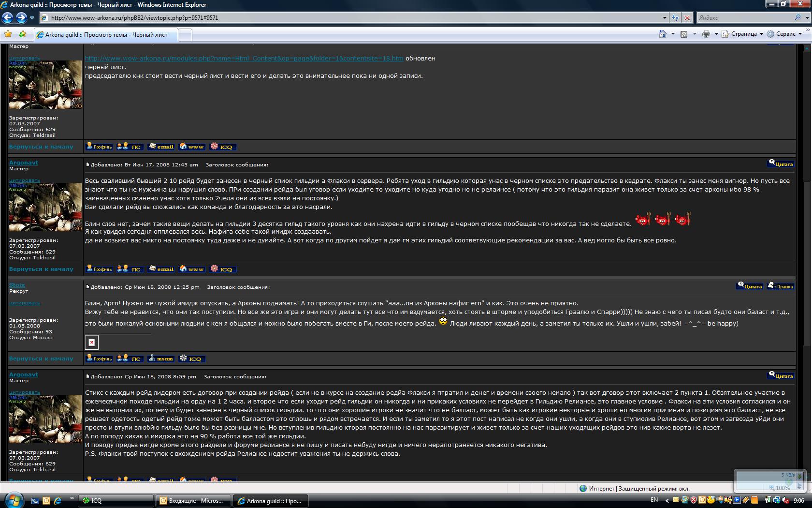Viewport: 812px width, 508px height.
Task: Click email button under Jun 17 Argonavt post
Action: 161,269
